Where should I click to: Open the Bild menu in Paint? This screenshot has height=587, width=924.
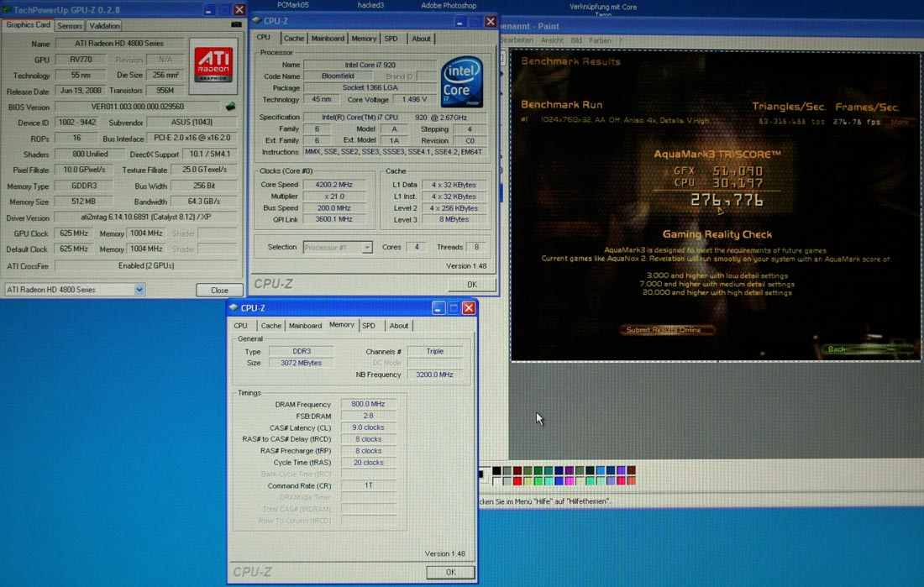pos(576,40)
